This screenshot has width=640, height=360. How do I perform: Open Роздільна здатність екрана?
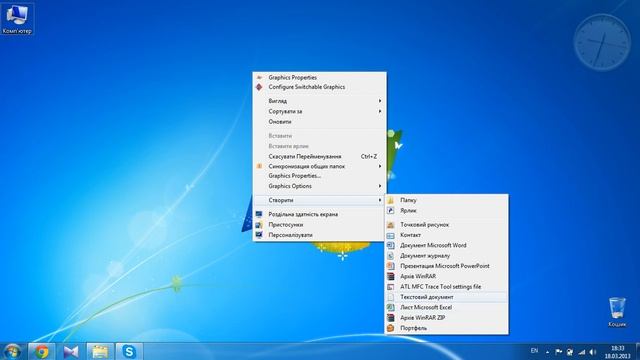click(x=319, y=214)
